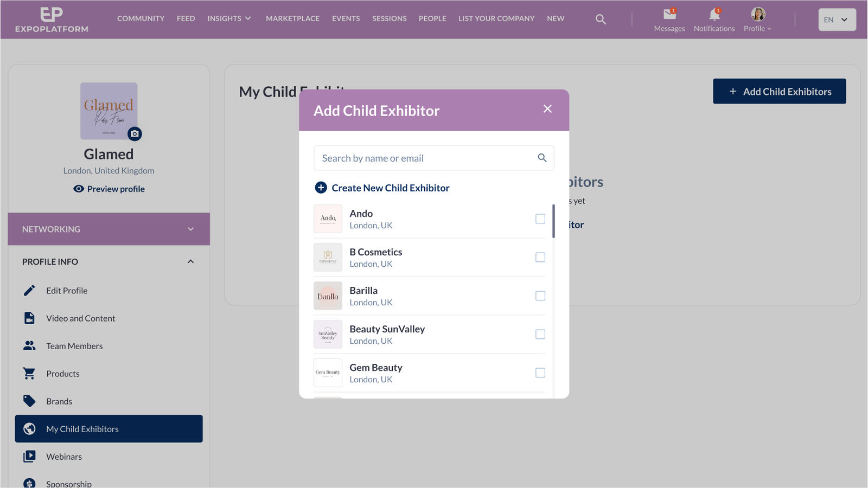This screenshot has height=488, width=868.
Task: Click the Brands tag icon
Action: 29,401
